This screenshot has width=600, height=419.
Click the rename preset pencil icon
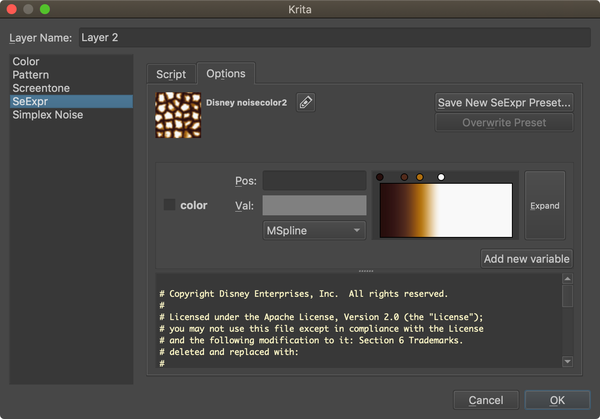coord(305,102)
